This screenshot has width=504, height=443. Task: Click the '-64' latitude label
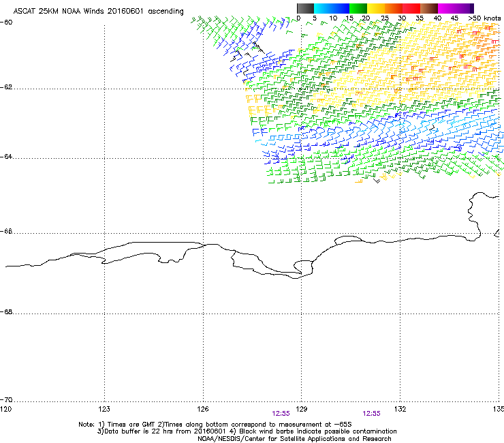6,157
